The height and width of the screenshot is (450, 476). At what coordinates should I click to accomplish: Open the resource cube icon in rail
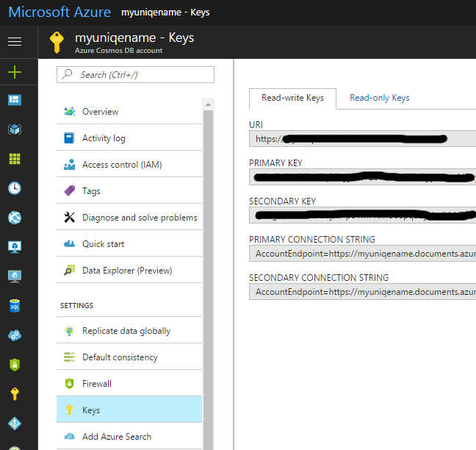[15, 129]
